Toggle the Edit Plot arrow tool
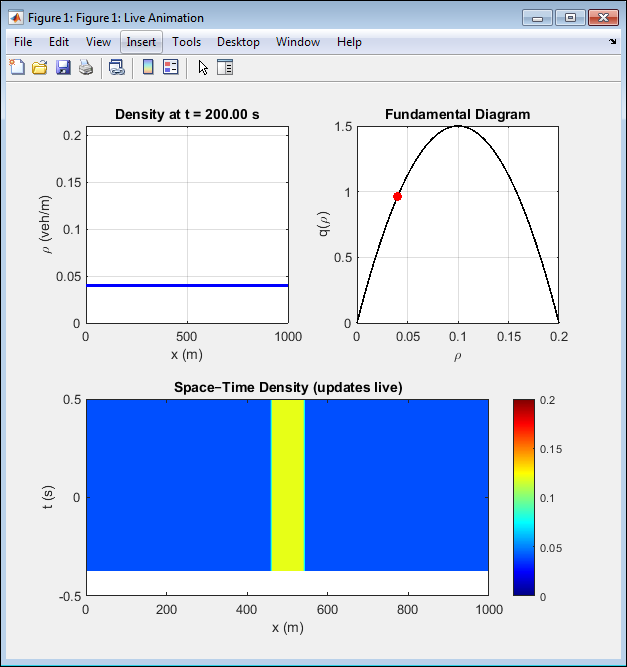Image resolution: width=627 pixels, height=667 pixels. tap(203, 67)
